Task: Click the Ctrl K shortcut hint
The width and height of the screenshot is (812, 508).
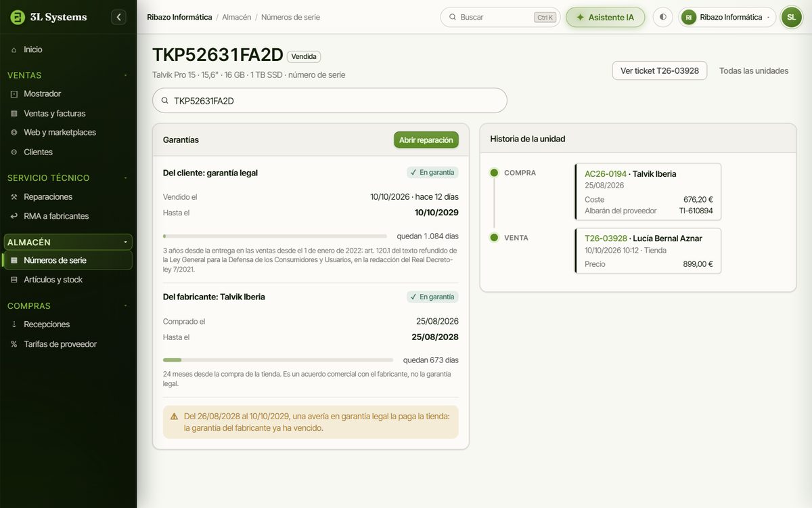Action: pyautogui.click(x=544, y=18)
